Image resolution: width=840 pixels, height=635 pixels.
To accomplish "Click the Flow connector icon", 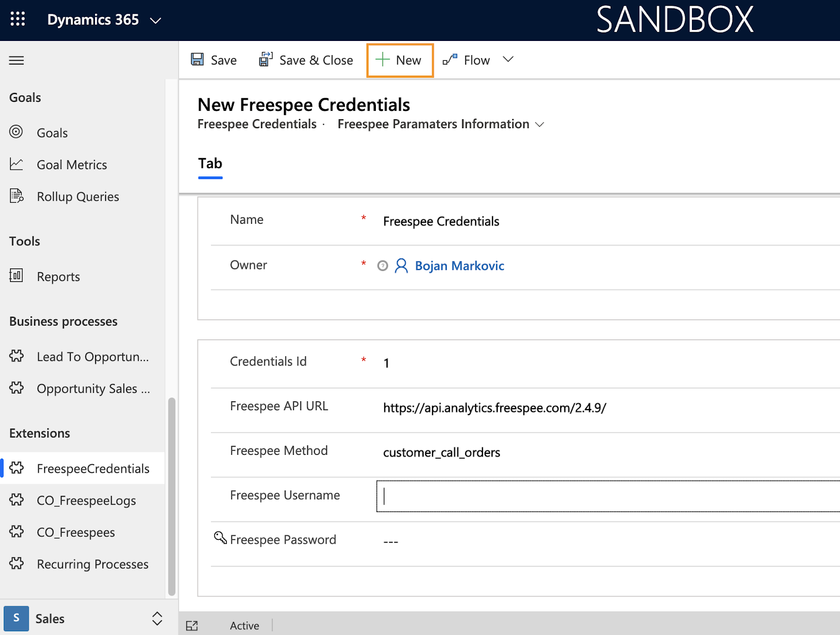I will pos(450,59).
